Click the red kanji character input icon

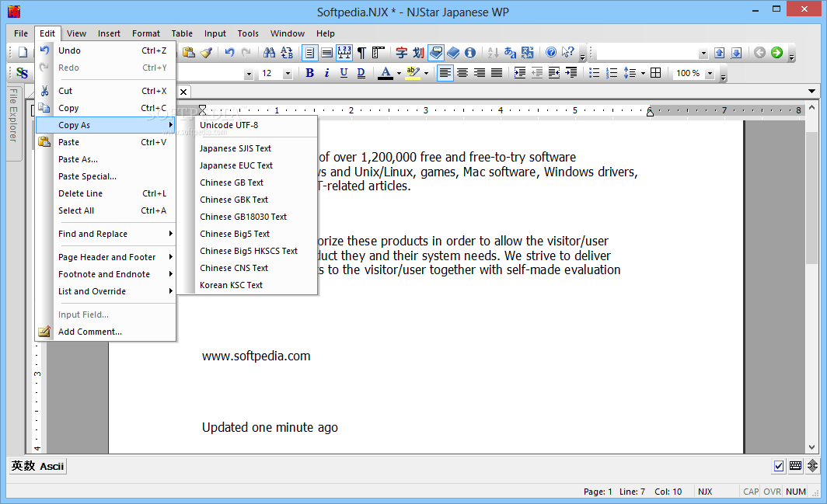click(402, 52)
